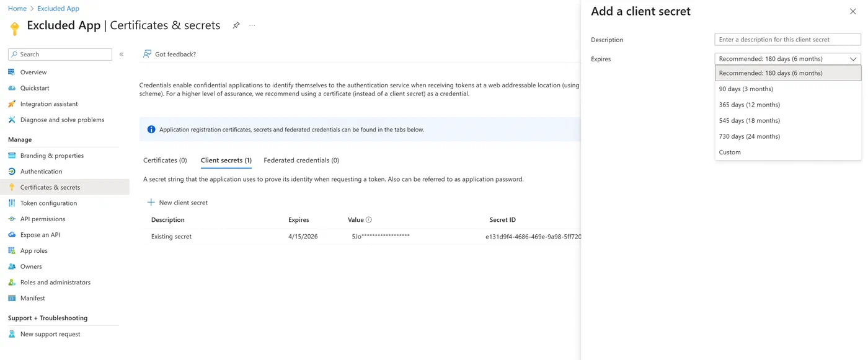Click the info icon next to Value
The height and width of the screenshot is (360, 868).
click(x=369, y=220)
